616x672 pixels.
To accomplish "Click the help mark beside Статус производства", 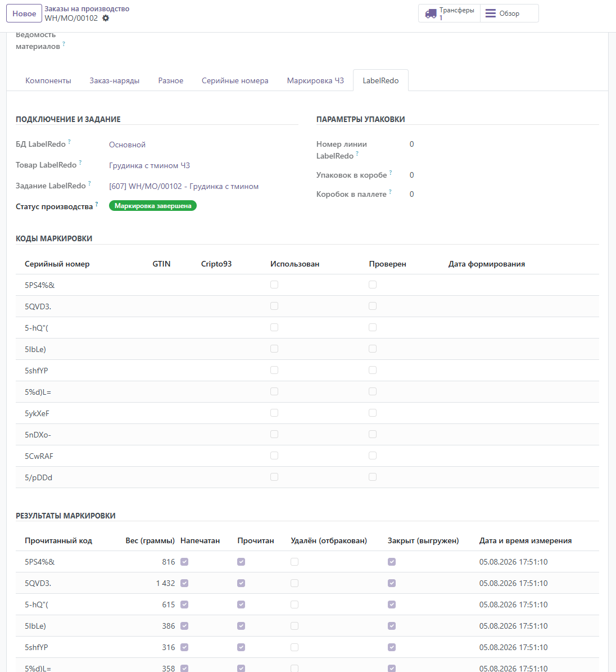I will (x=97, y=204).
